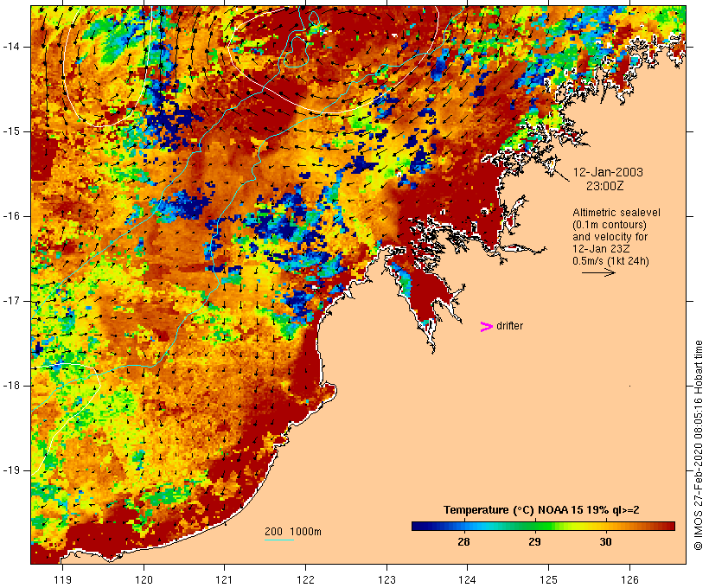Image resolution: width=709 pixels, height=588 pixels.
Task: Click the longitude axis label '126'
Action: (629, 579)
